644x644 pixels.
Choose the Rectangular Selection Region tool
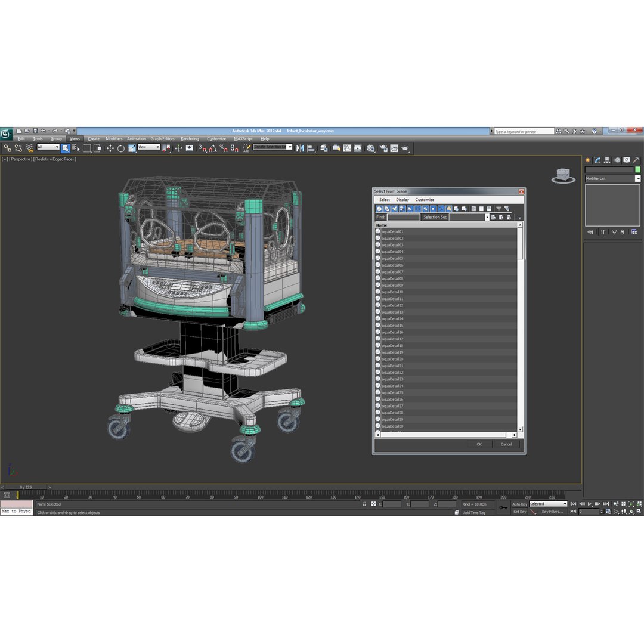86,148
